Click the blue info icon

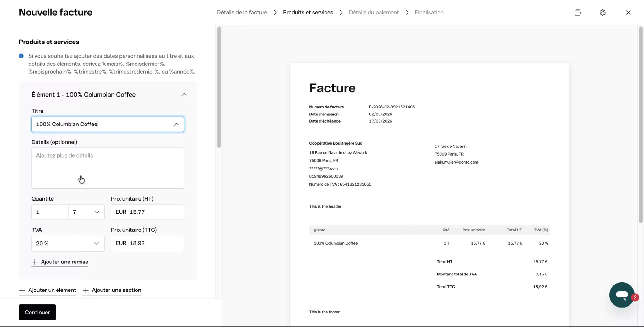click(21, 56)
